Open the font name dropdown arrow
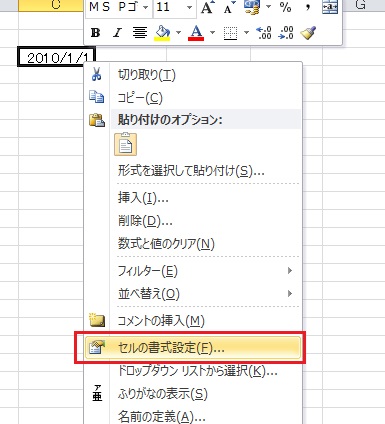The height and width of the screenshot is (424, 385). click(145, 7)
